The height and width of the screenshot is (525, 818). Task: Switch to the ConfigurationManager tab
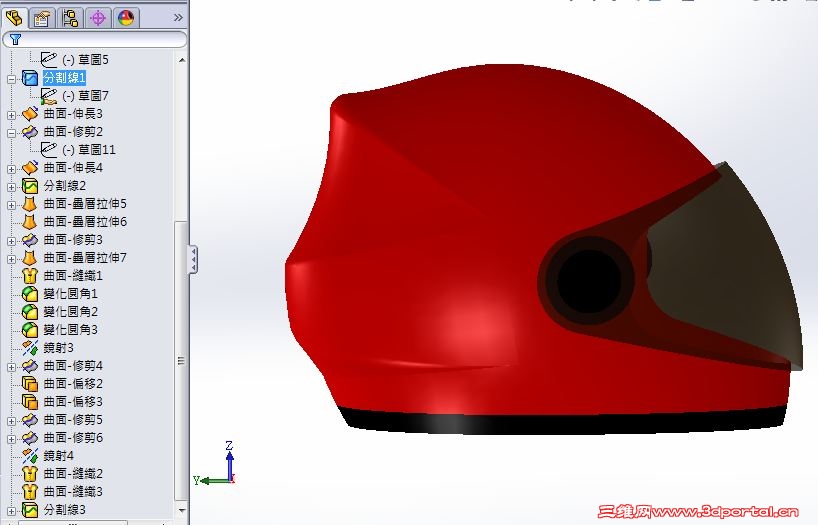(69, 18)
